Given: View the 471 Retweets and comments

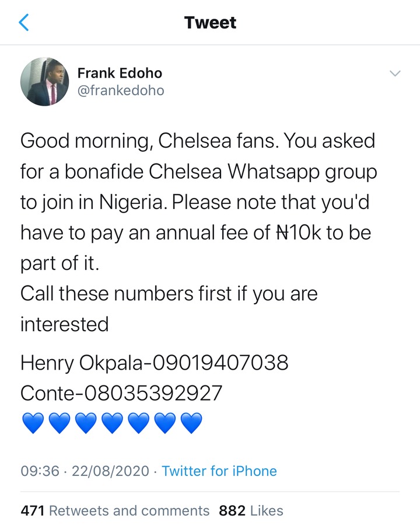Looking at the screenshot, I should pos(115,510).
